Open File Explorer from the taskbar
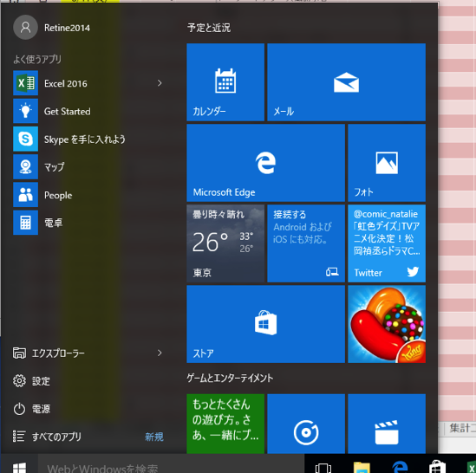The width and height of the screenshot is (476, 473). 362,467
